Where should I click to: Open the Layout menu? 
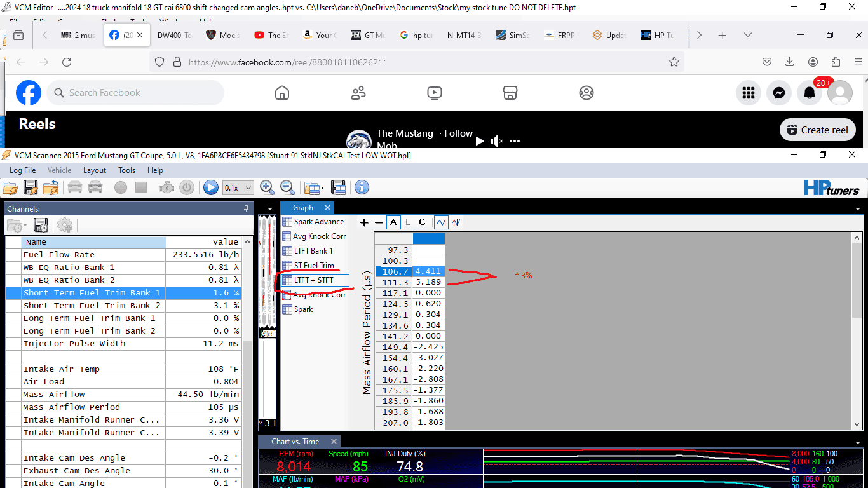(x=95, y=170)
